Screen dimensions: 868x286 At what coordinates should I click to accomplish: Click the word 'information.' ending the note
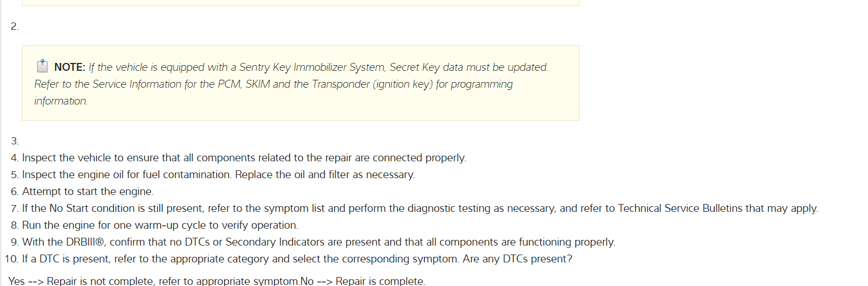point(61,101)
